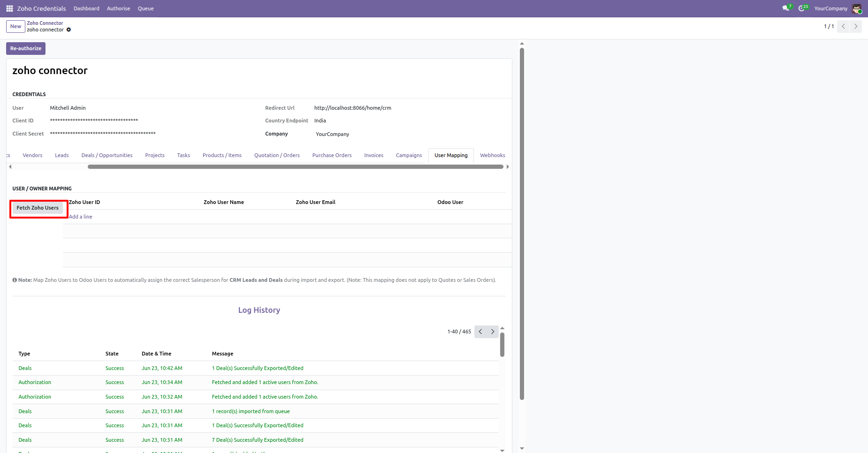This screenshot has width=868, height=453.
Task: Open the conversations messages icon
Action: [786, 8]
